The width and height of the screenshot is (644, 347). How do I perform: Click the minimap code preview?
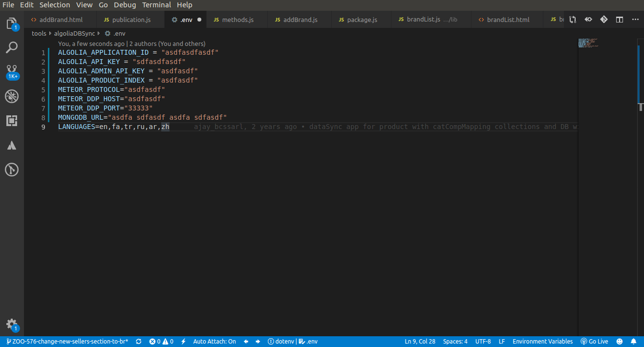588,43
